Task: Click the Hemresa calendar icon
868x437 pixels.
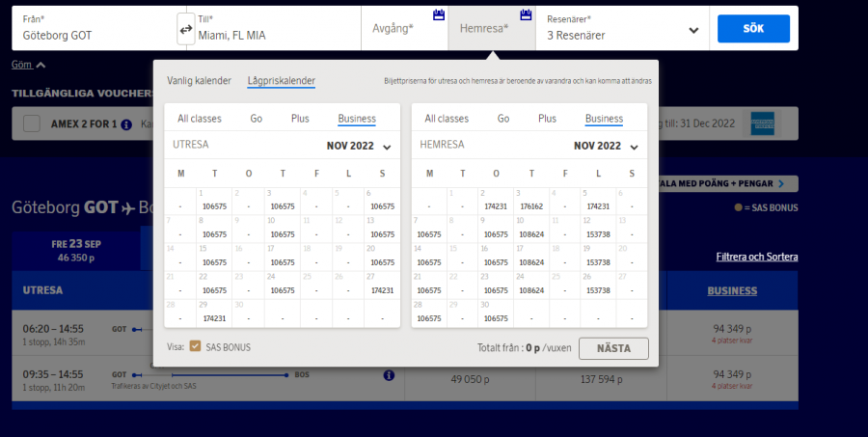Action: tap(526, 15)
